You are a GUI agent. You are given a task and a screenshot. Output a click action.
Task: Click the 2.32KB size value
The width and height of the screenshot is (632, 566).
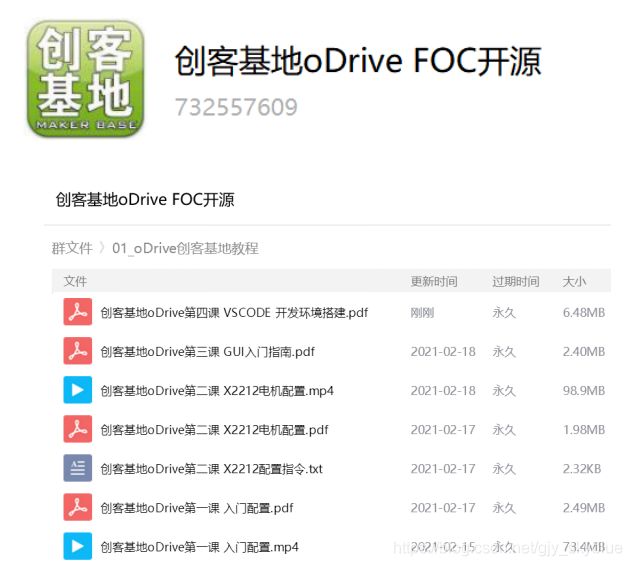(x=582, y=469)
